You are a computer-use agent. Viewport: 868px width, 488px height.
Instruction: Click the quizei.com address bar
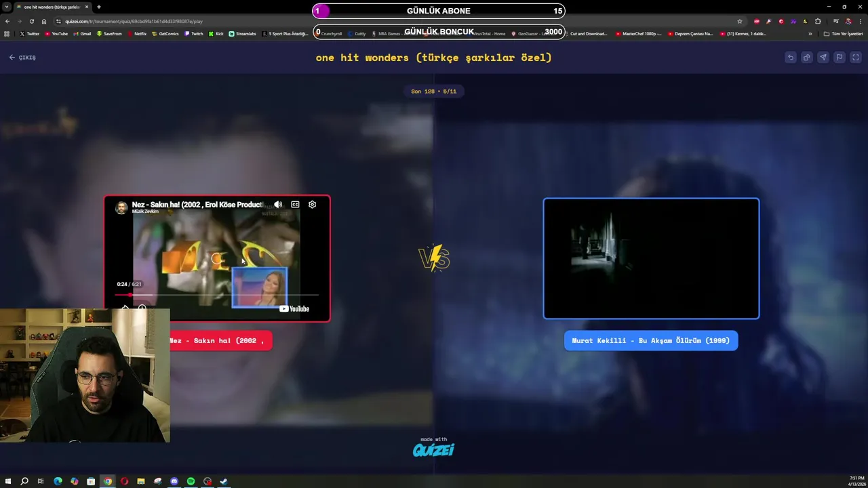coord(400,21)
